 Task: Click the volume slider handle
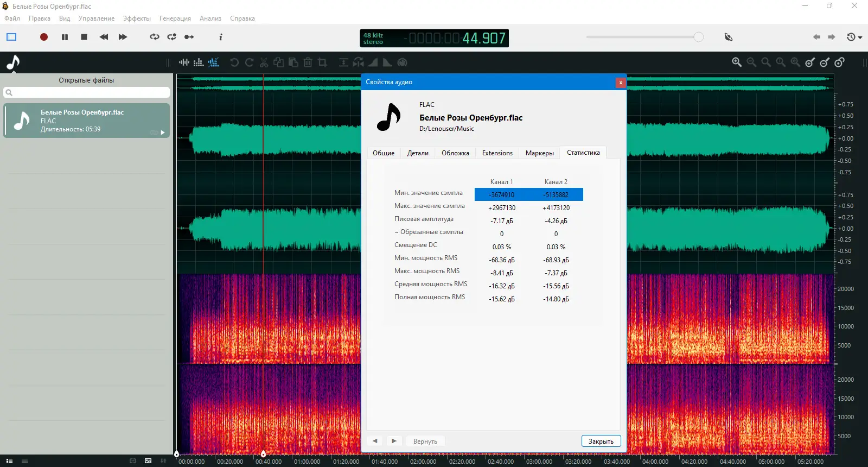(698, 37)
